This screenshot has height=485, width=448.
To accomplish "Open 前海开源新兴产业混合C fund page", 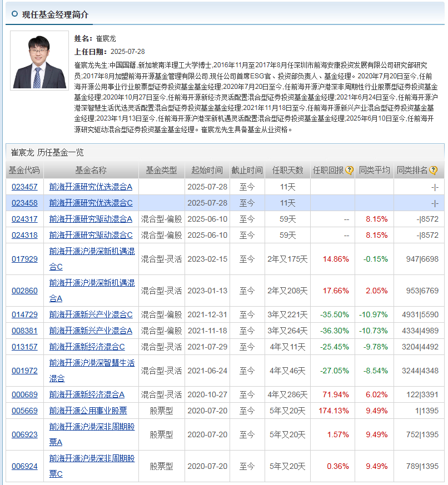I will (91, 314).
